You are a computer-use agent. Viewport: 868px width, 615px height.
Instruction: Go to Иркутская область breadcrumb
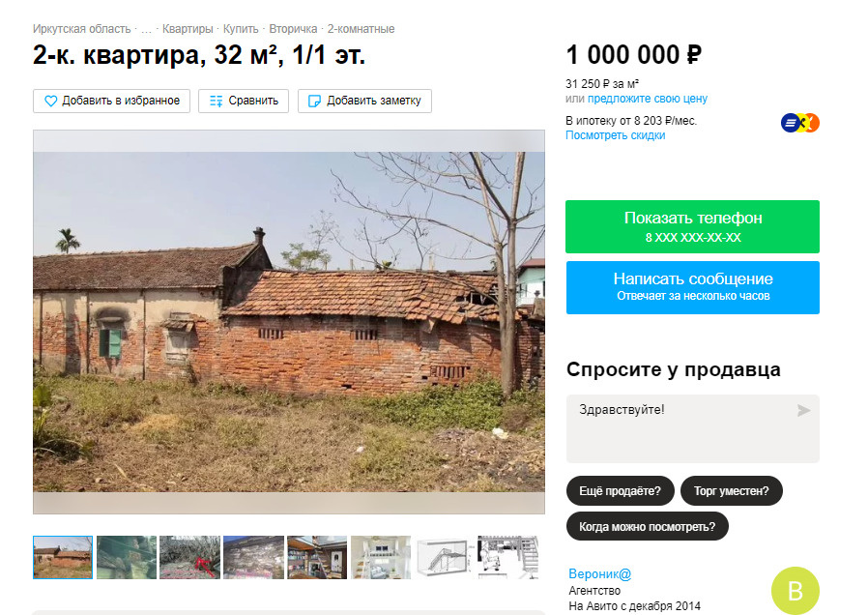(x=81, y=29)
